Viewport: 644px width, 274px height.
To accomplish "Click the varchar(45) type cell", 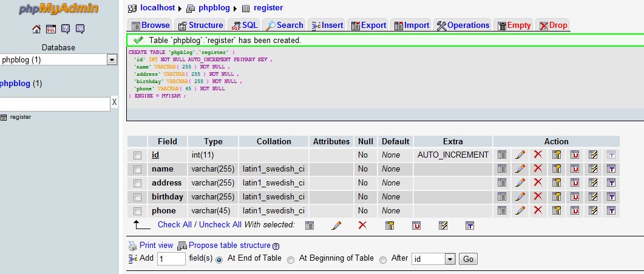I will (213, 211).
